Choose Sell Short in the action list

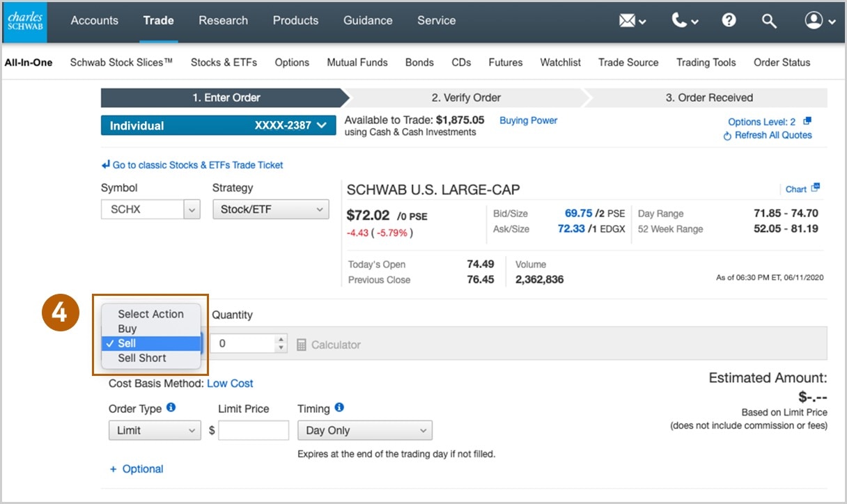click(x=151, y=358)
